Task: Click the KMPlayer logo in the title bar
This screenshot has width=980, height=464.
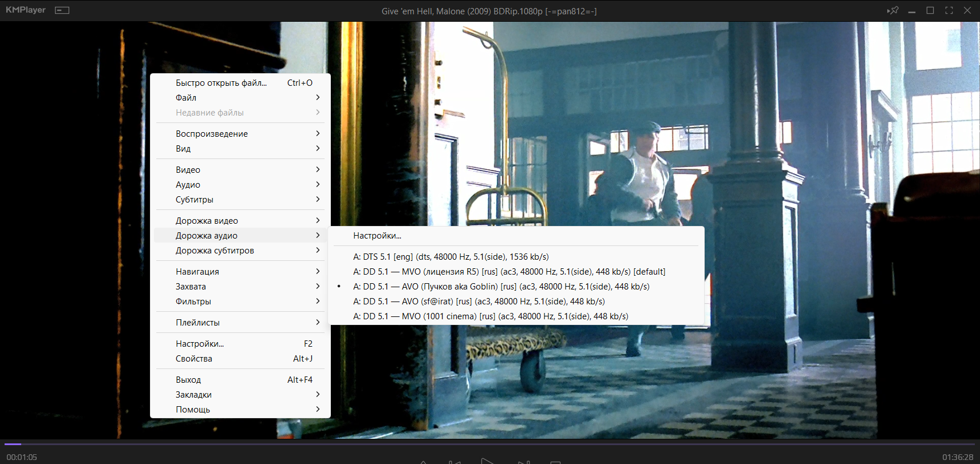Action: click(x=26, y=10)
